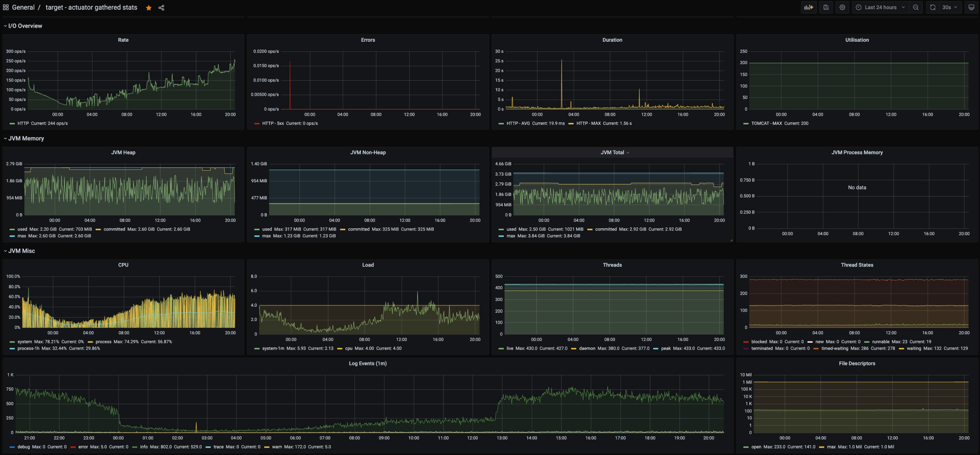Click the dashboard settings gear icon
This screenshot has width=980, height=455.
tap(843, 7)
